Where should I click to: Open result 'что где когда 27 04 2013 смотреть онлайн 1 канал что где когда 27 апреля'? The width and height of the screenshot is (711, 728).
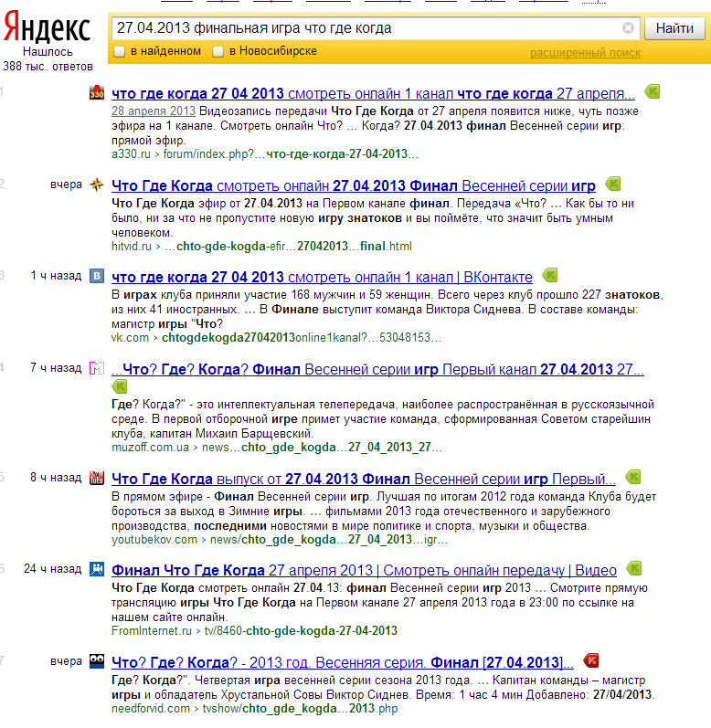pyautogui.click(x=373, y=94)
